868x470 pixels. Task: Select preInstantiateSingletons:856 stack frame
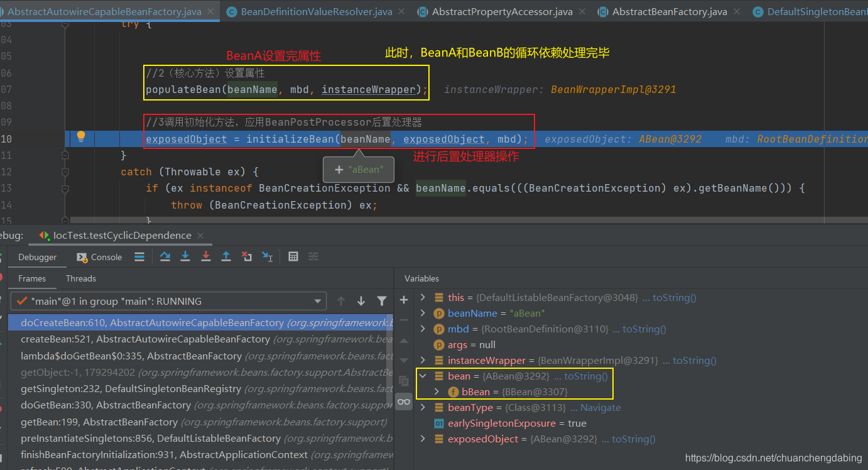click(200, 438)
